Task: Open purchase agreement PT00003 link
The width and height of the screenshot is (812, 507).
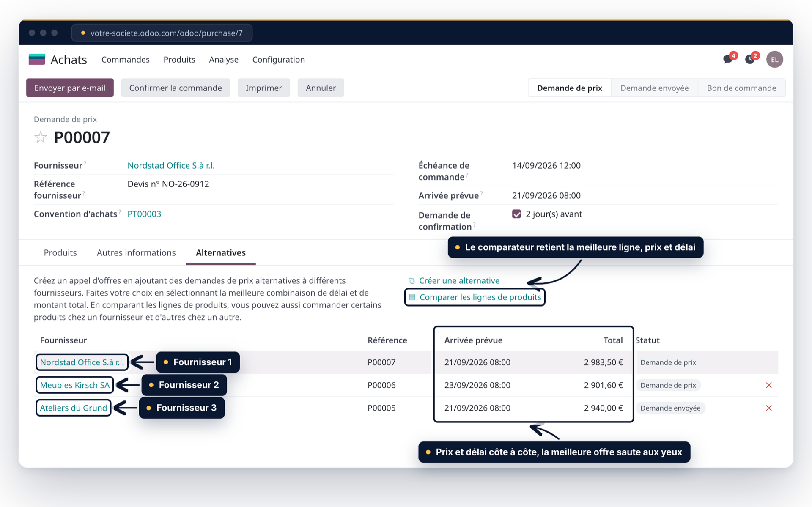Action: click(144, 214)
